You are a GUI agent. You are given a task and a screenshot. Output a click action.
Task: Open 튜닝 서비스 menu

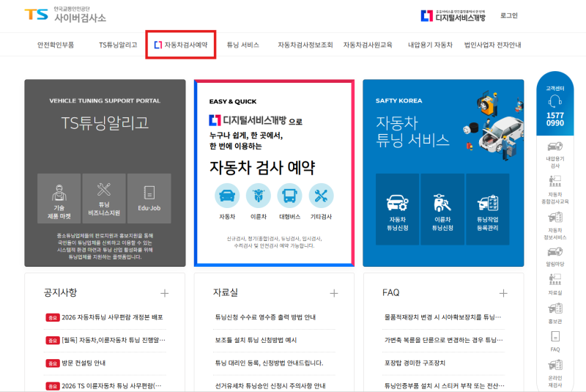(x=243, y=45)
